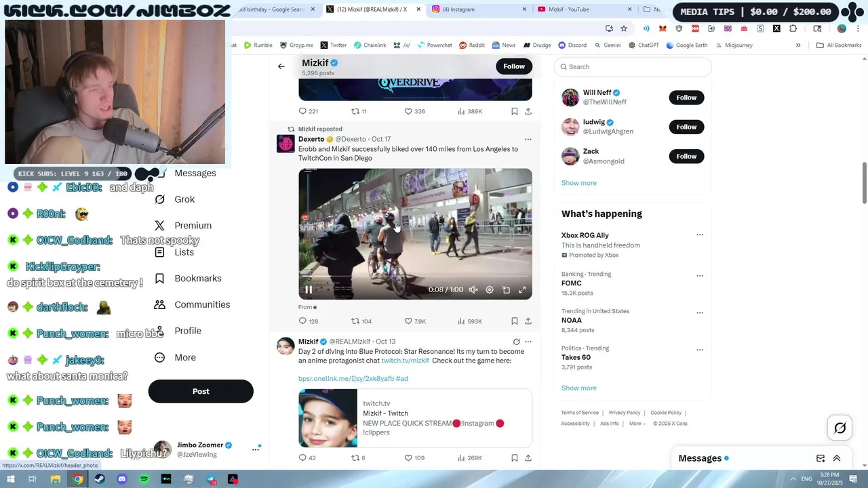Open Profile in the X sidebar
The image size is (868, 488).
[178, 331]
